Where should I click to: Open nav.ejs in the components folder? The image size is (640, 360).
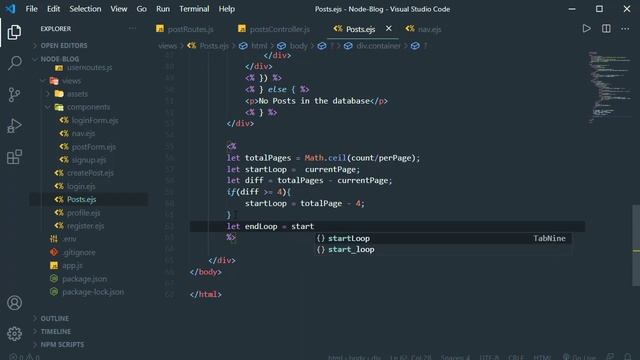tap(83, 133)
